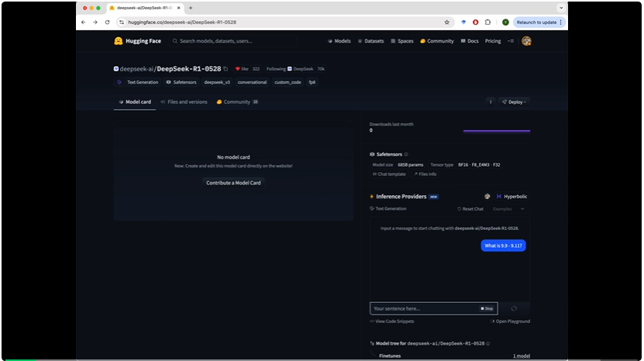Switch to the Model card tab

tap(135, 101)
